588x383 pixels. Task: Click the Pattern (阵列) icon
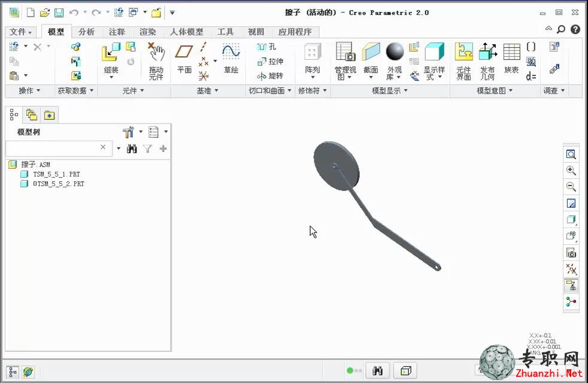tap(313, 51)
